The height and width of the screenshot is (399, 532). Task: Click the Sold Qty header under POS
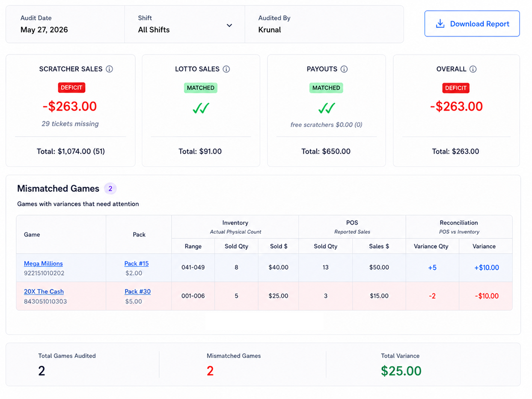pyautogui.click(x=325, y=246)
